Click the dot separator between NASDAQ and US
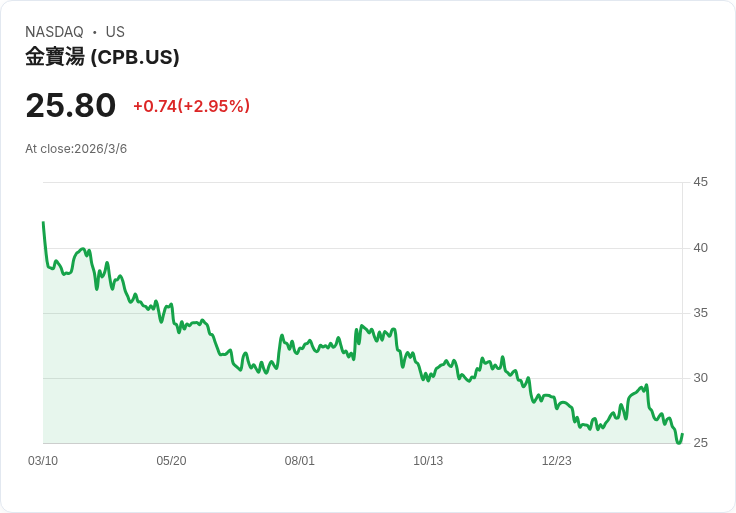The image size is (736, 513). pyautogui.click(x=95, y=32)
